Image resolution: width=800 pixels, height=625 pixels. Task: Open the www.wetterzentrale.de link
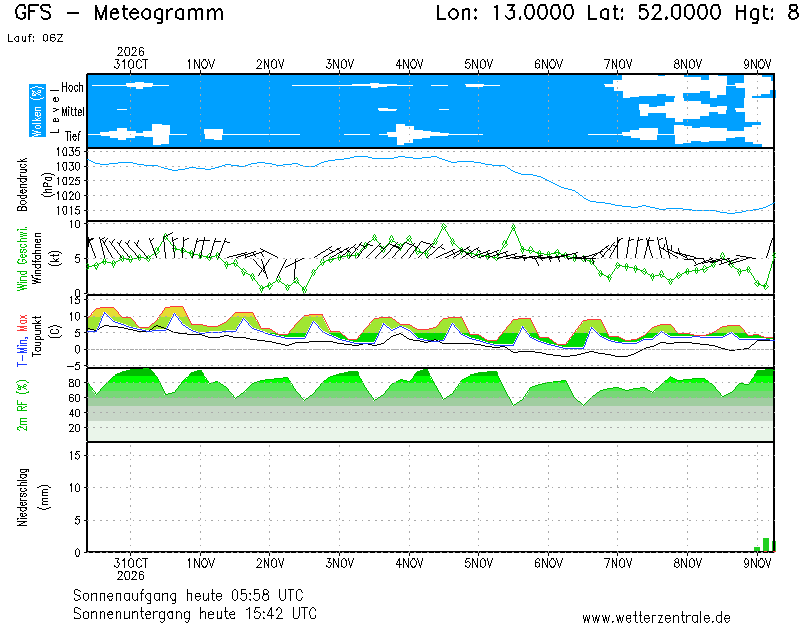click(x=656, y=618)
